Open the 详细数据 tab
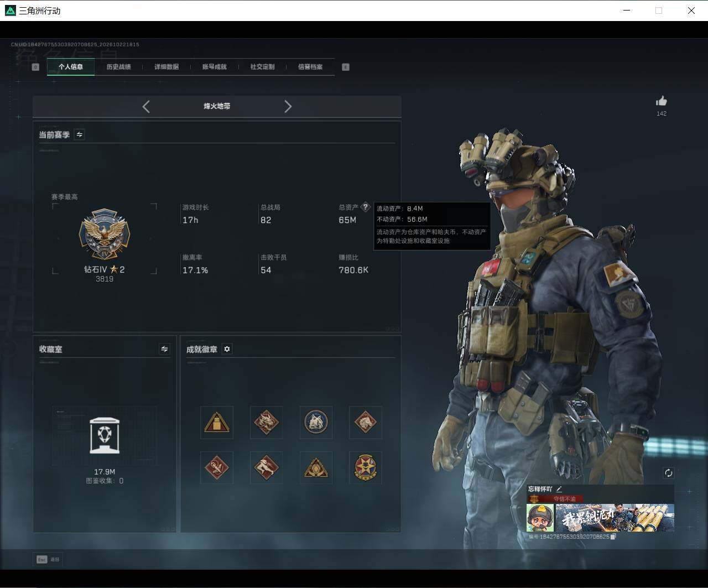 tap(166, 67)
